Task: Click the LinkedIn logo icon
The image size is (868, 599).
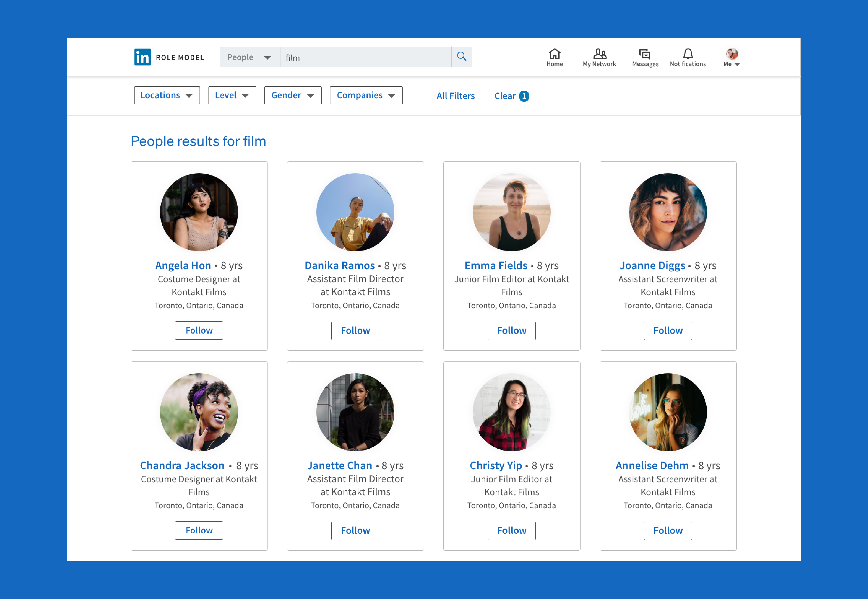Action: [x=143, y=57]
